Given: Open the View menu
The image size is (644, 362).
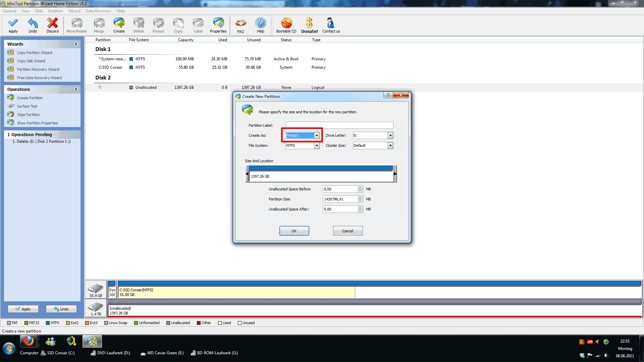Looking at the screenshot, I should coord(25,11).
